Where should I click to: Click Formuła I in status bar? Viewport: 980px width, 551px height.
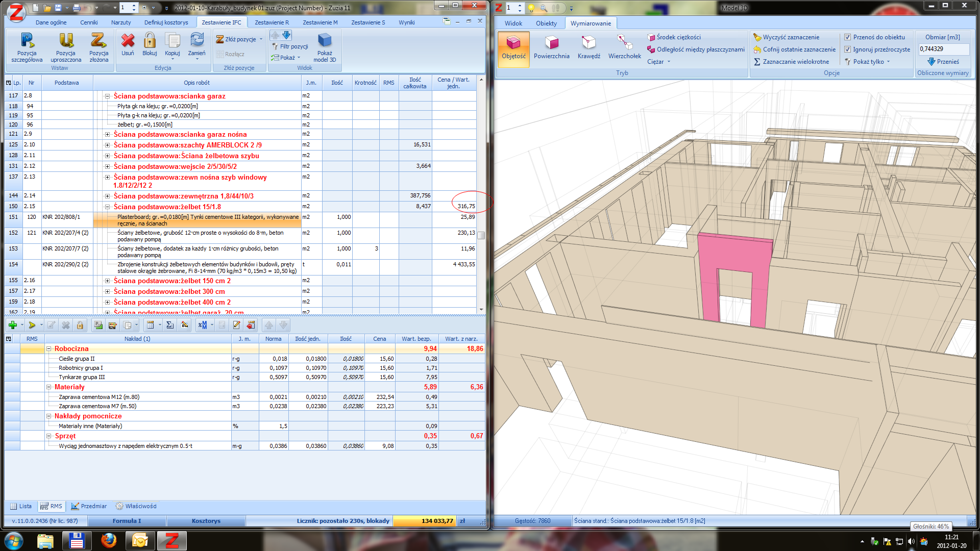pos(127,521)
